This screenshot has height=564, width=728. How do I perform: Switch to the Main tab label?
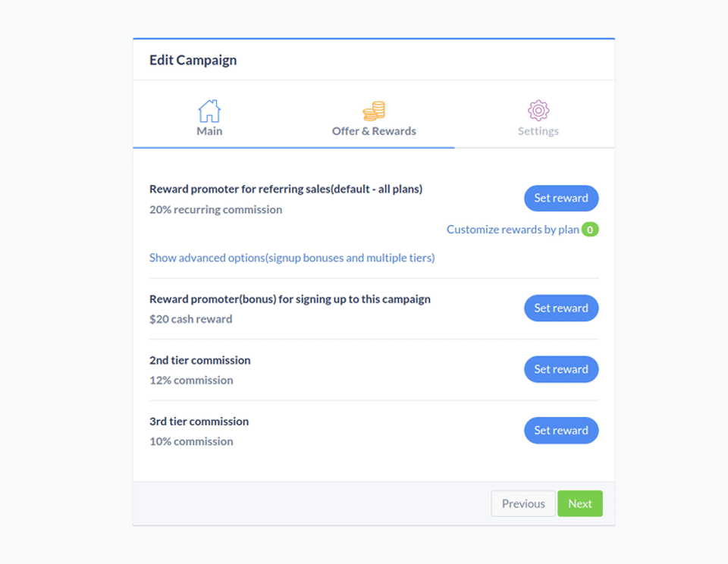209,131
